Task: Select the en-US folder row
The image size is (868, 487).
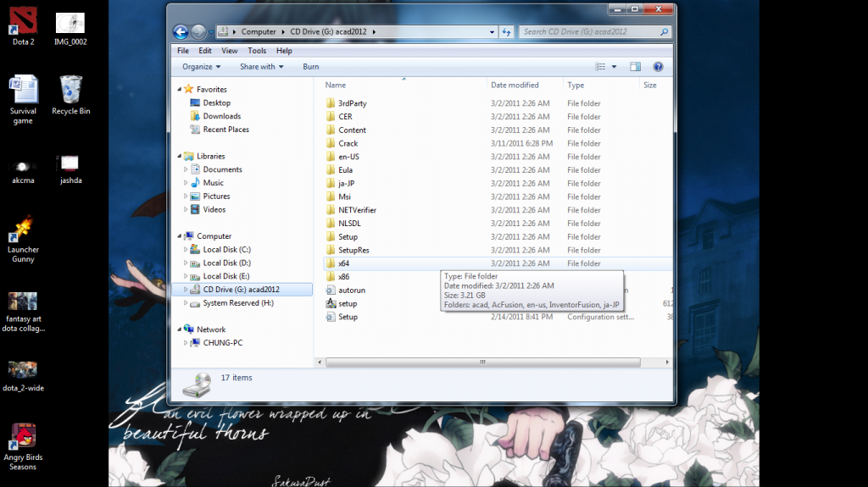Action: 498,157
